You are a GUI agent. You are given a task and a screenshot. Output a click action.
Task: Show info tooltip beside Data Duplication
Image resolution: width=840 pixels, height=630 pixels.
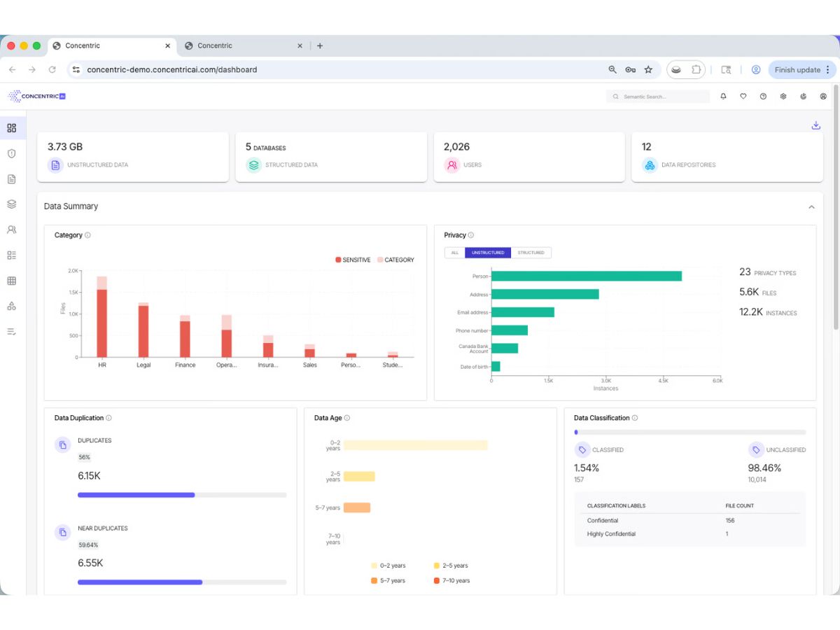click(108, 418)
